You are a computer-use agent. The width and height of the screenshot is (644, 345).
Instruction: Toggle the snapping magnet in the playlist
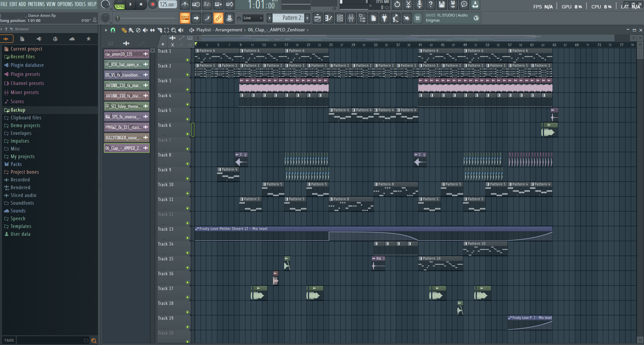click(x=113, y=30)
